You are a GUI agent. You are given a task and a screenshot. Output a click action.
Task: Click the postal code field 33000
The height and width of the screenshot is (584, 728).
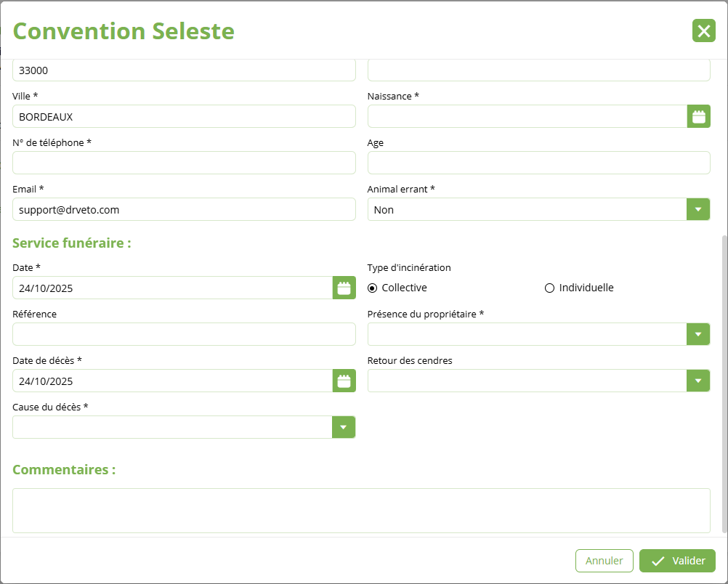pyautogui.click(x=184, y=70)
